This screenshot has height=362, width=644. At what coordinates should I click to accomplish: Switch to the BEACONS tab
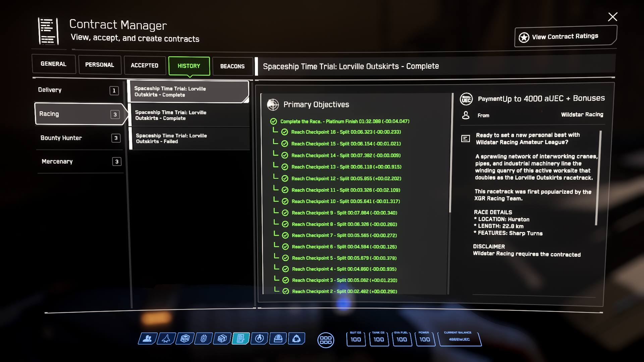(232, 66)
